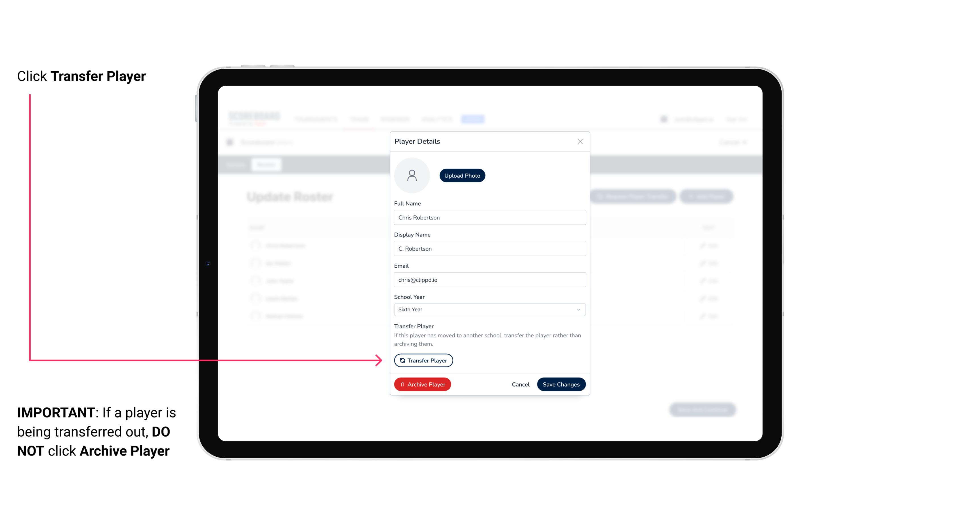Select Sixth Year from School Year dropdown
The height and width of the screenshot is (527, 980).
[x=489, y=309]
